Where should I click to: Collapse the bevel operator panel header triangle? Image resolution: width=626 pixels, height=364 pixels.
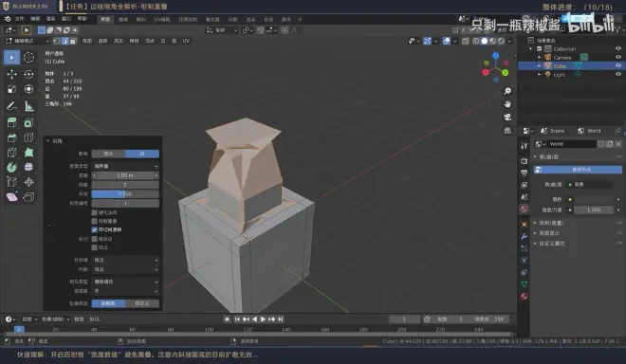pos(48,141)
